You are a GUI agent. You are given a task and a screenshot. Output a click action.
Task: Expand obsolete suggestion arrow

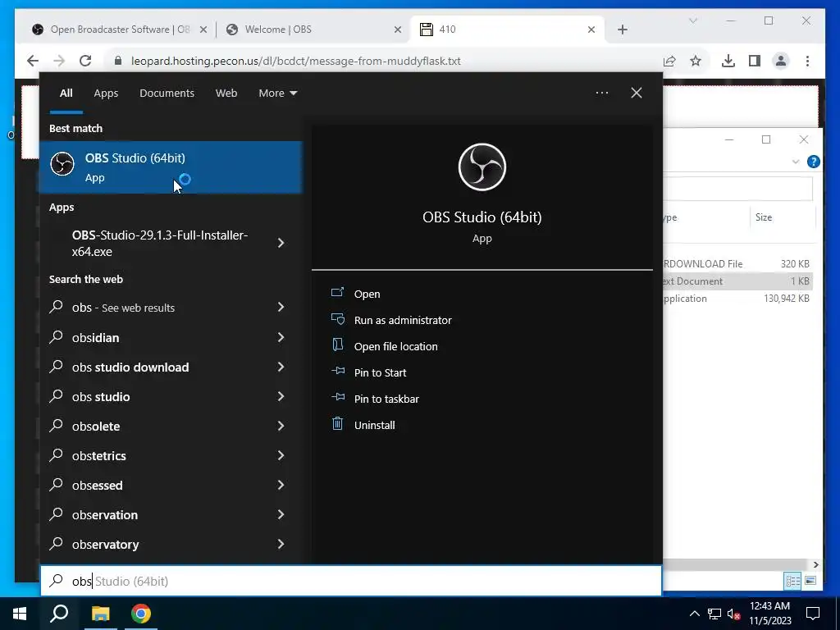(281, 426)
